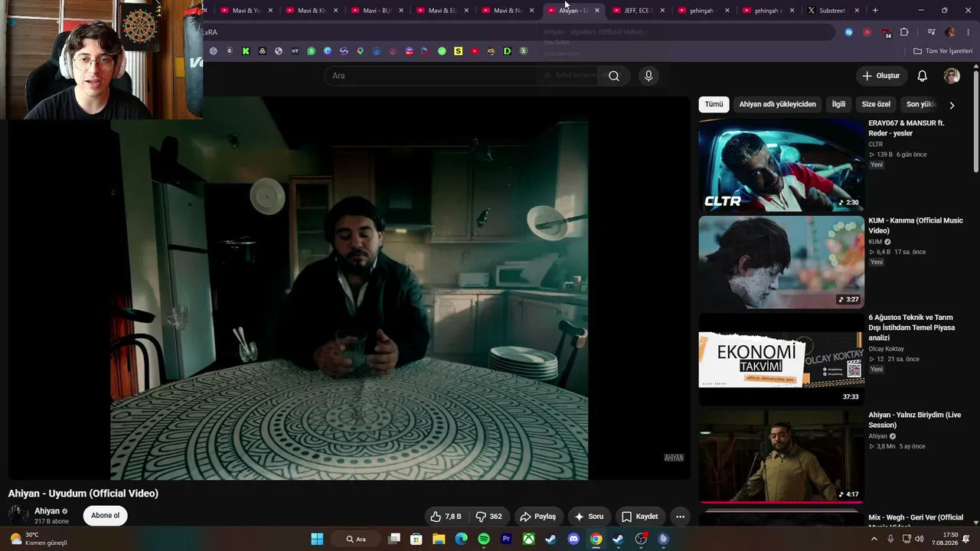
Task: Open the Tüm Yer İşaretleri bookmarks folder
Action: pos(943,51)
